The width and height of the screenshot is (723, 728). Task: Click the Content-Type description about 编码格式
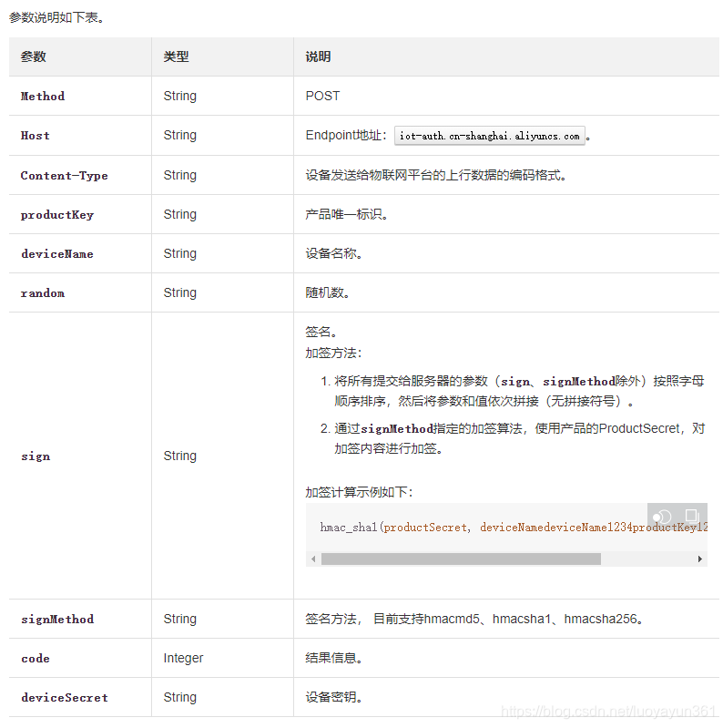(436, 176)
